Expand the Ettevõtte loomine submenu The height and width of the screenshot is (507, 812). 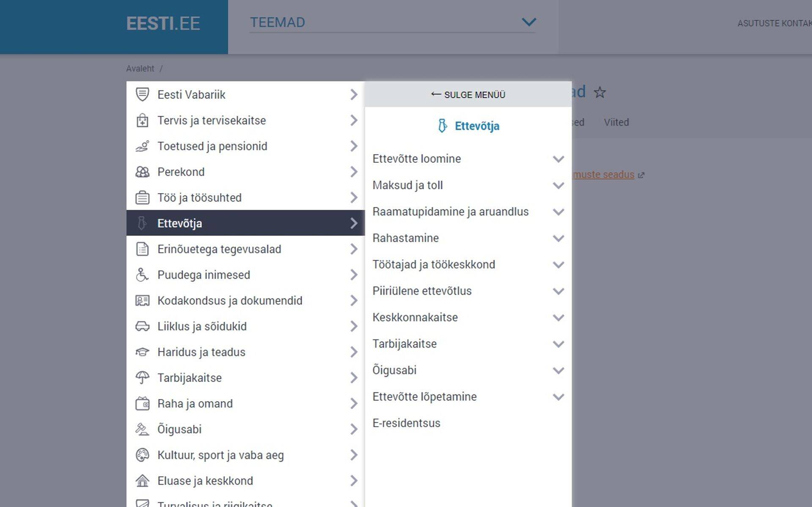point(558,159)
